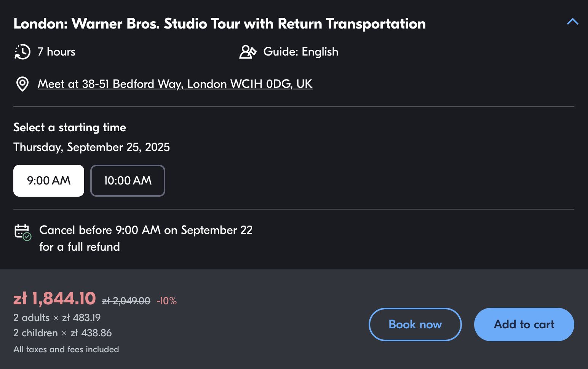Click the clock duration icon
The image size is (588, 369).
click(22, 52)
